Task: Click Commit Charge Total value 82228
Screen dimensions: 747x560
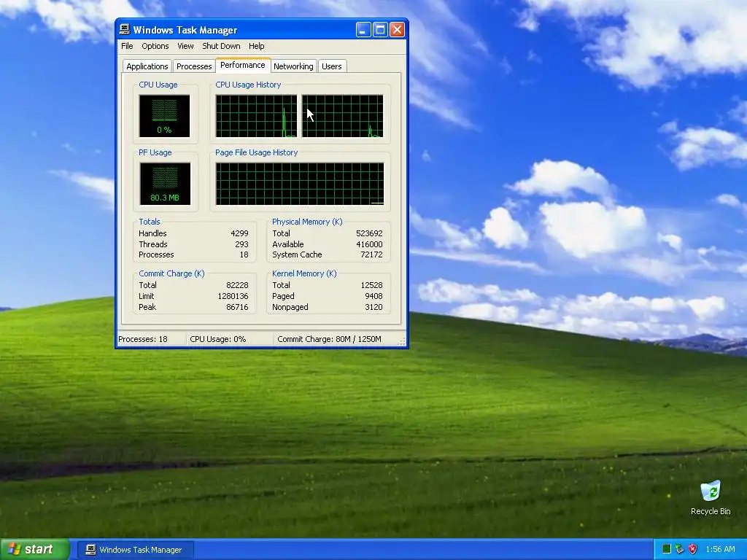Action: 237,285
